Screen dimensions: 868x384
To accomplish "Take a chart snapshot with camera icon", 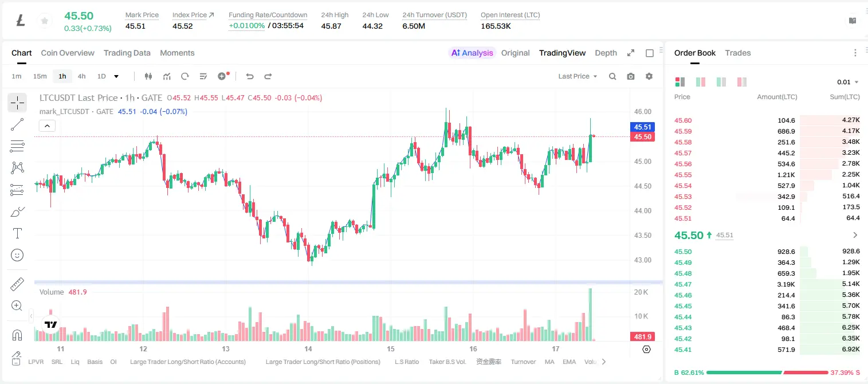I will click(631, 76).
